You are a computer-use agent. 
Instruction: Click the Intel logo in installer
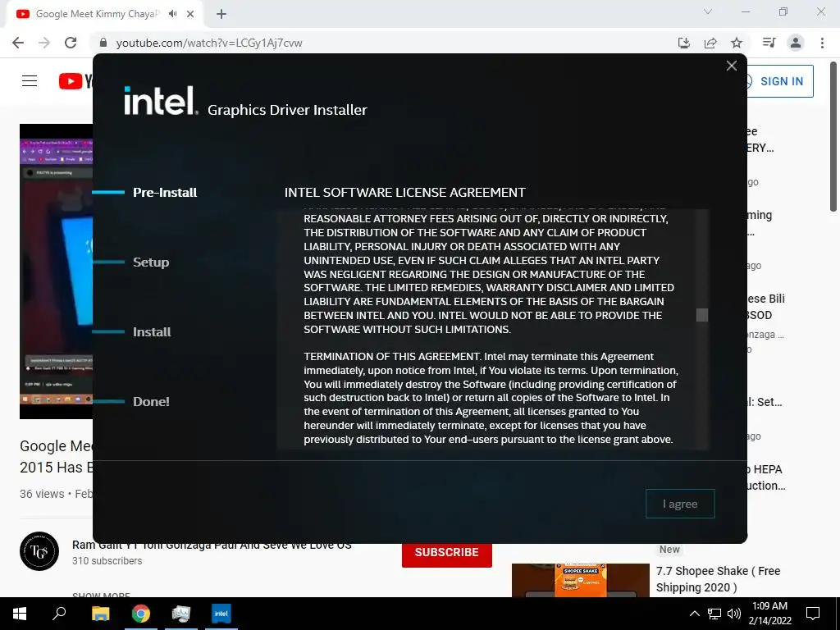point(161,100)
